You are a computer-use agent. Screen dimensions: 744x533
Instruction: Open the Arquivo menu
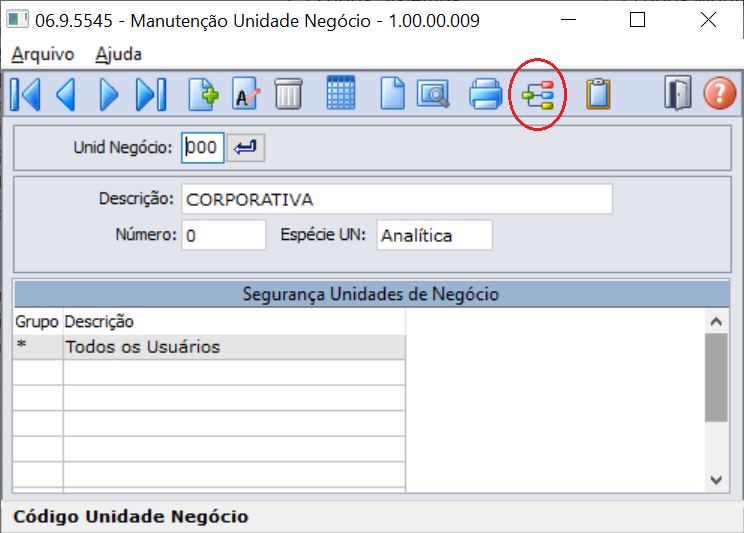click(x=43, y=54)
